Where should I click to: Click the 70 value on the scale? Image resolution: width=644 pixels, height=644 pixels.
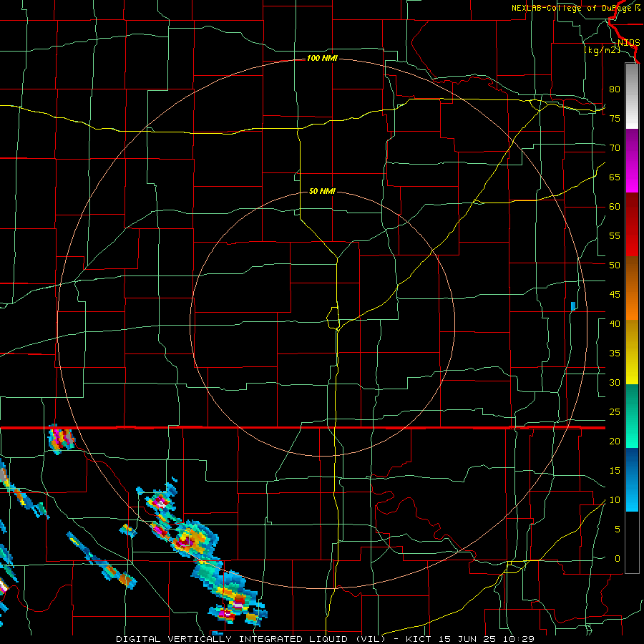(615, 148)
